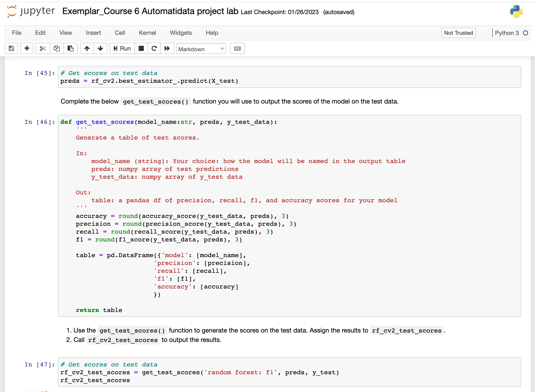Insert a cell below with the plus icon
Image resolution: width=535 pixels, height=392 pixels.
click(x=27, y=48)
